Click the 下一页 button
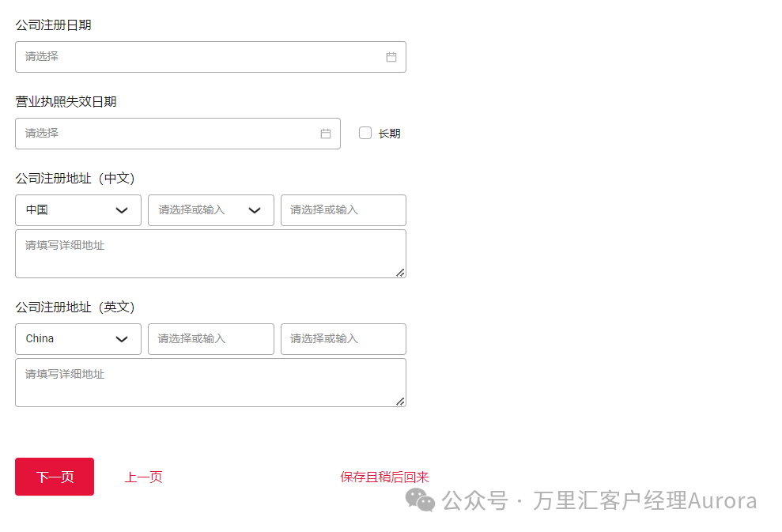Screen dimensions: 782x532 54,477
